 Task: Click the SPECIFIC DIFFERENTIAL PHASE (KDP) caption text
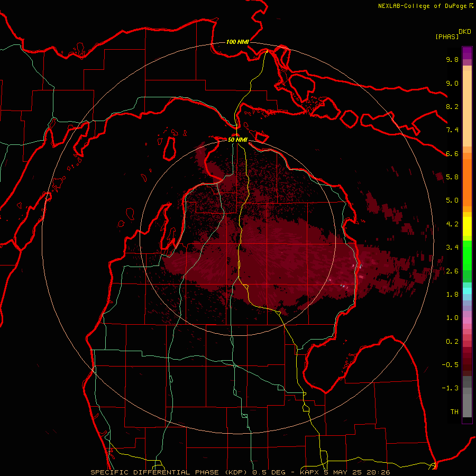(x=170, y=472)
